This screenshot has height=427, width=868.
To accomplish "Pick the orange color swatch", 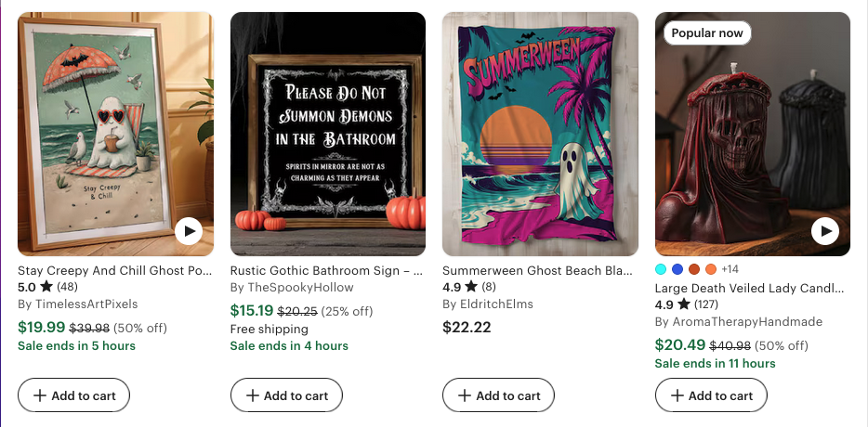I will coord(711,269).
